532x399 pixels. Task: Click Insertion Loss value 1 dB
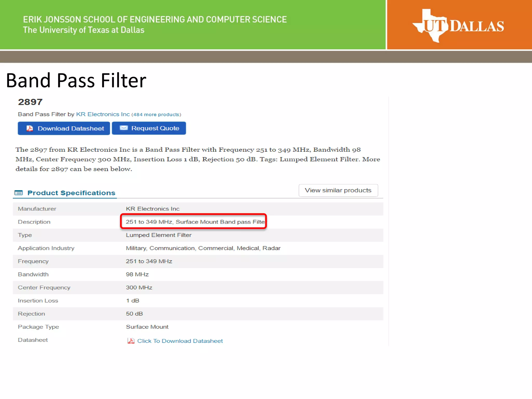pos(133,301)
